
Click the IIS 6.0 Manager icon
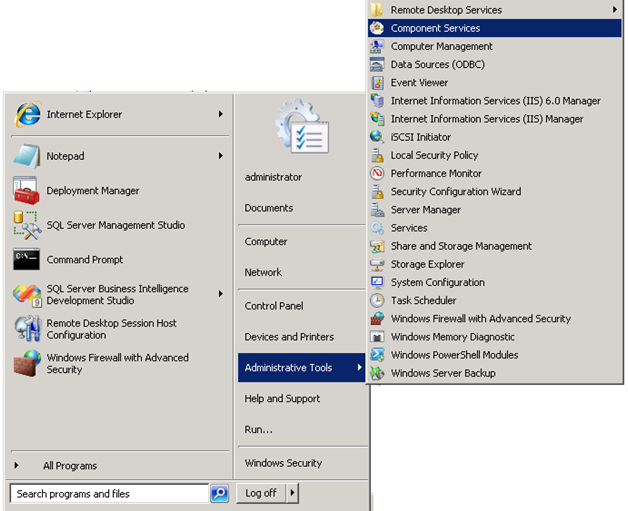point(377,101)
